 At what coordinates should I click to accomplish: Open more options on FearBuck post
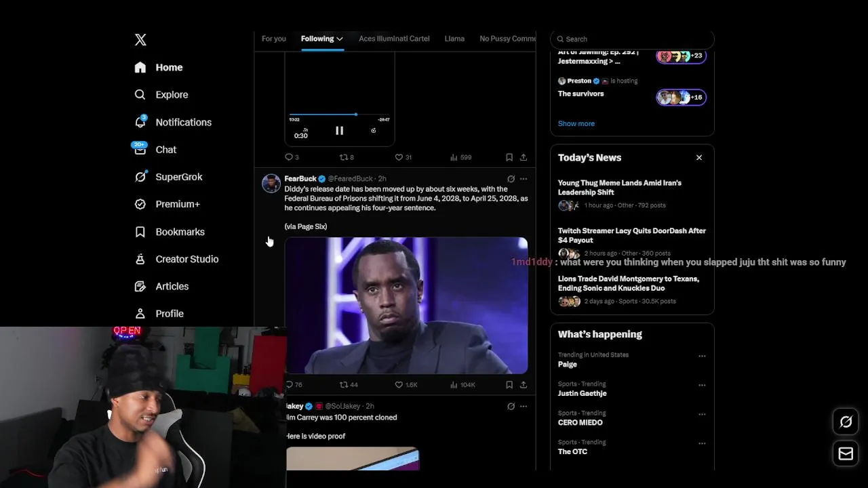[x=524, y=179]
